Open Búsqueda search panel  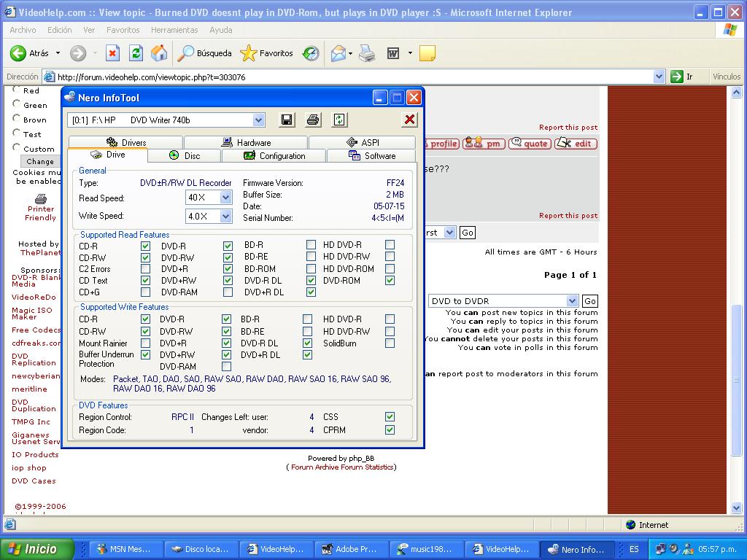click(204, 53)
